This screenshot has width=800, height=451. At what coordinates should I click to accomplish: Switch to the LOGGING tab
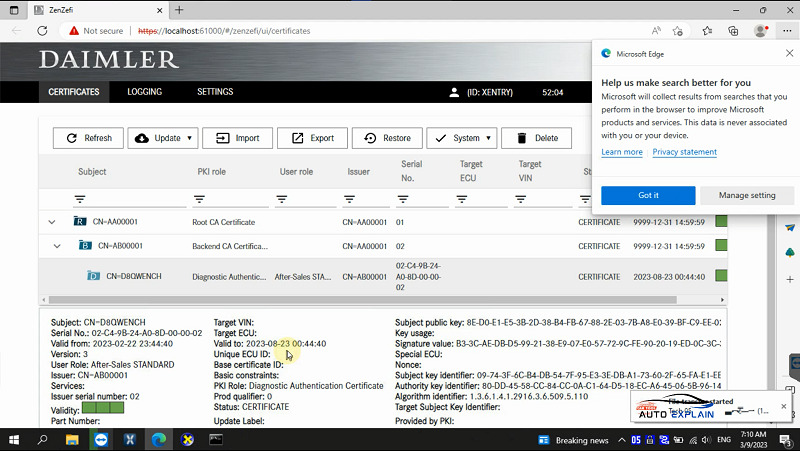click(x=144, y=92)
